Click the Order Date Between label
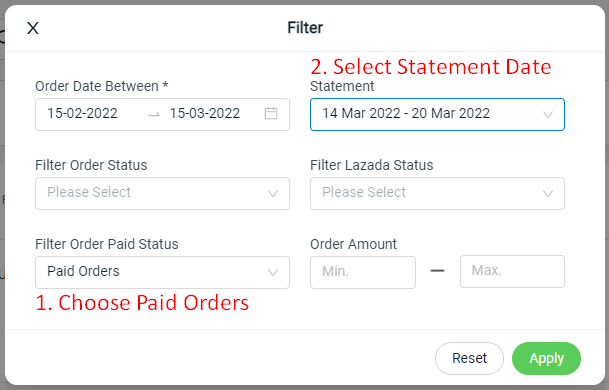Screen dimensions: 609x390 point(101,86)
